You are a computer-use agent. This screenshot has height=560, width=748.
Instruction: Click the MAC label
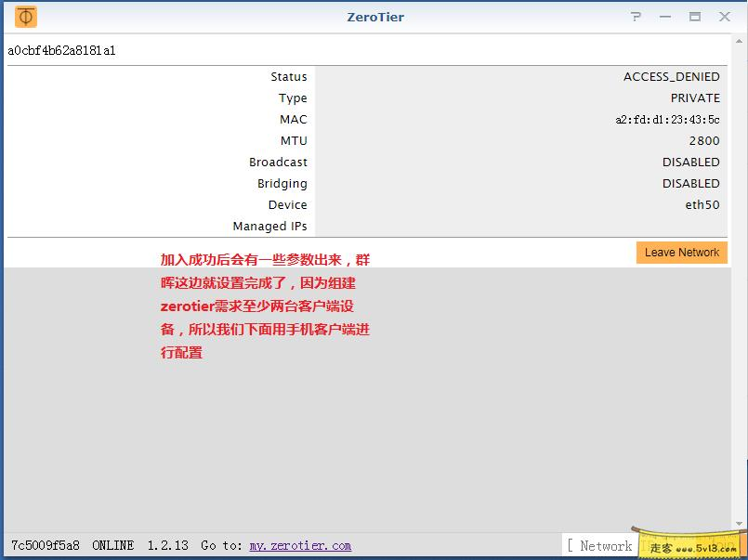point(294,120)
